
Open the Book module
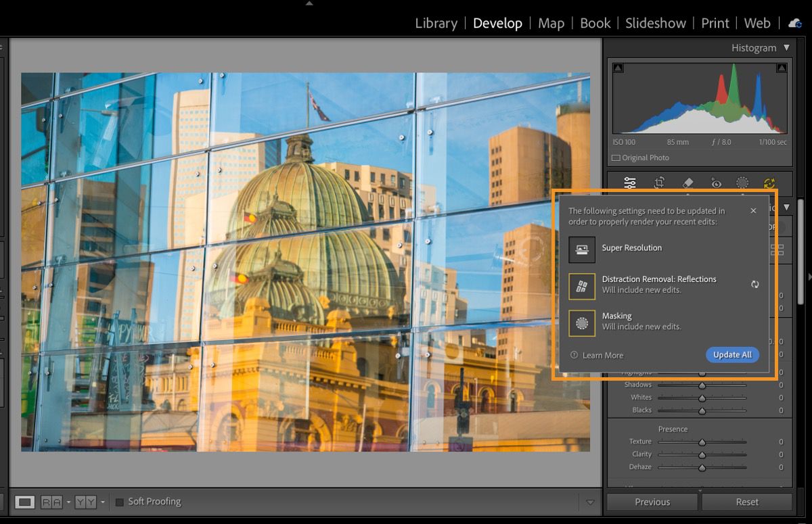pos(595,23)
